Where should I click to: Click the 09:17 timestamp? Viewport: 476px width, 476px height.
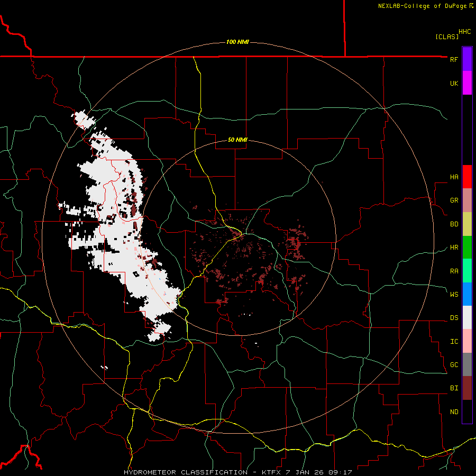[340, 472]
